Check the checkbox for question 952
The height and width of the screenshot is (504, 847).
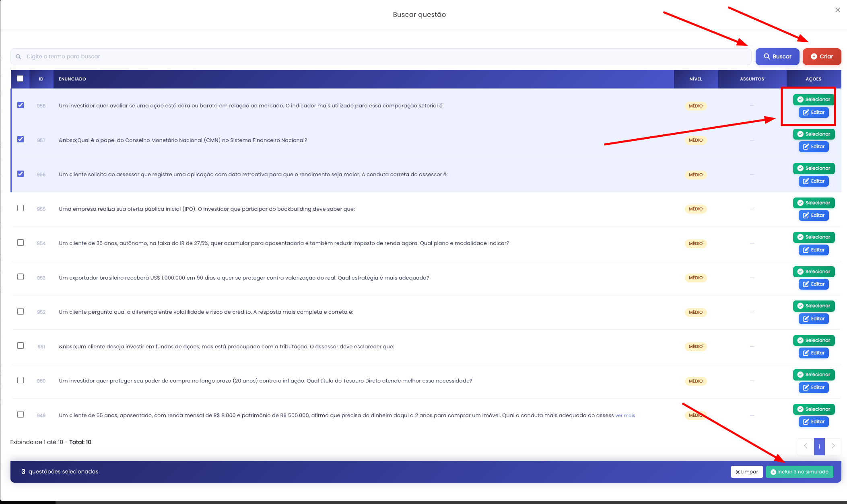pyautogui.click(x=21, y=311)
